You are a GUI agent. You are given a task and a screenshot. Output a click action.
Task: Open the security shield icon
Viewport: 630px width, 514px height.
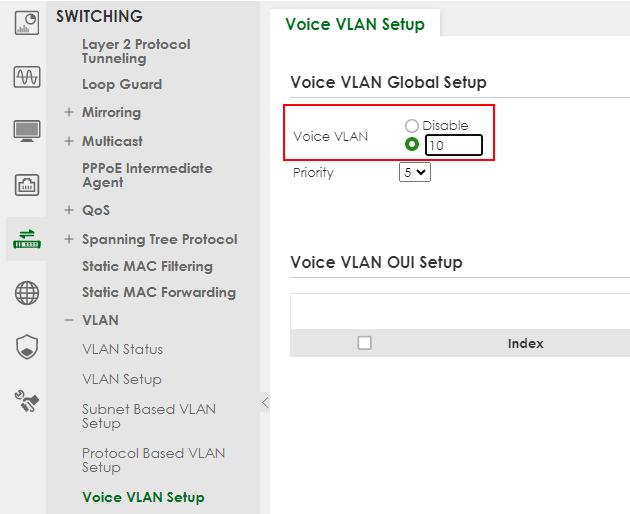tap(27, 347)
